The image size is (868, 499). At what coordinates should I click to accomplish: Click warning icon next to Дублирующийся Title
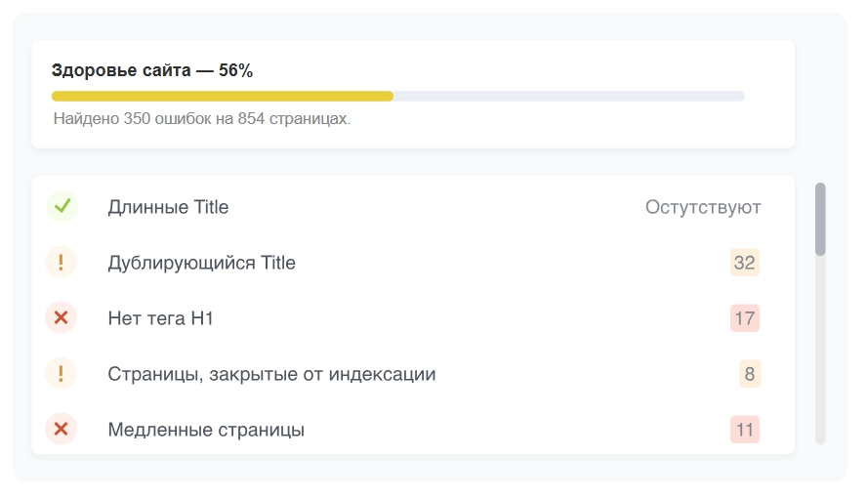(x=62, y=263)
